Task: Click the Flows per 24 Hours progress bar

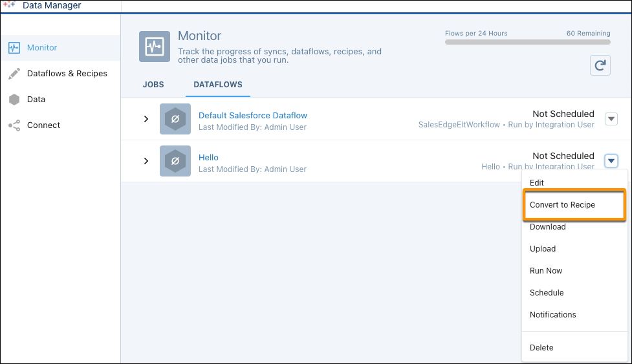Action: click(527, 42)
